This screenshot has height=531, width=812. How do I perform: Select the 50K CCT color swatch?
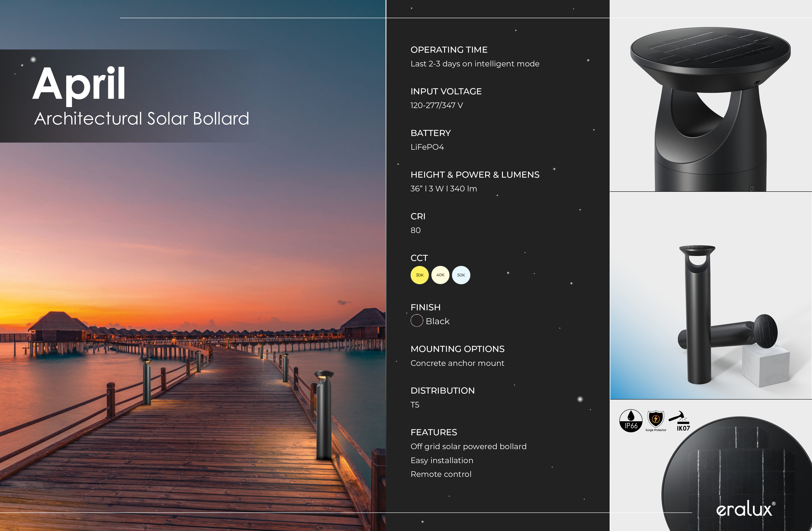point(461,275)
